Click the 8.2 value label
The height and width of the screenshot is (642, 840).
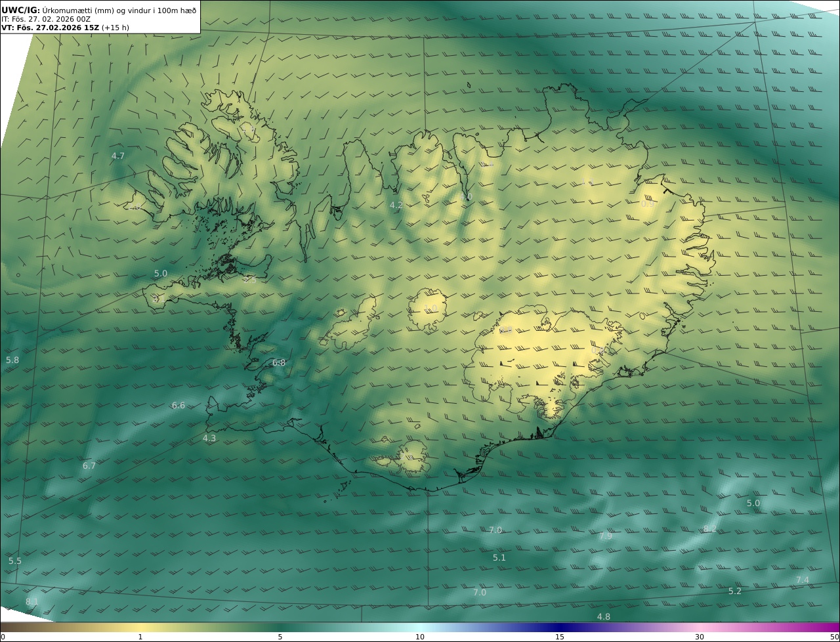click(710, 529)
